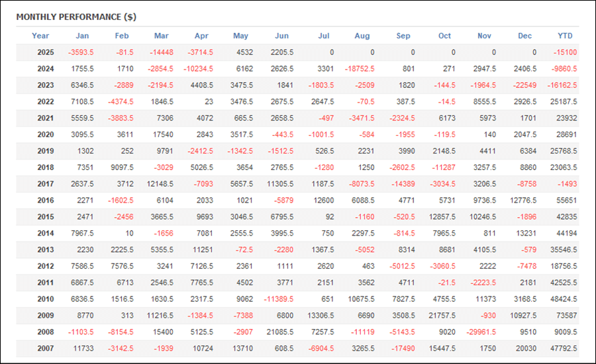The image size is (596, 364).
Task: Select the 2019 year row label
Action: pos(46,151)
